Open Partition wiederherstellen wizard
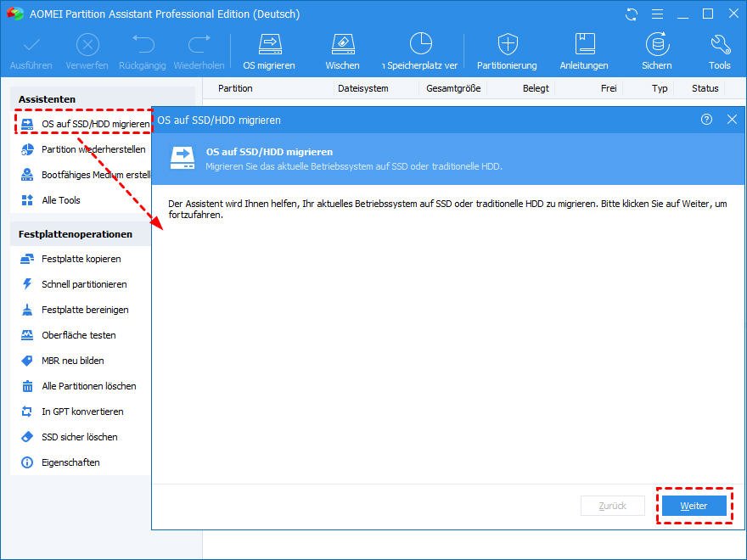The image size is (747, 560). (84, 149)
